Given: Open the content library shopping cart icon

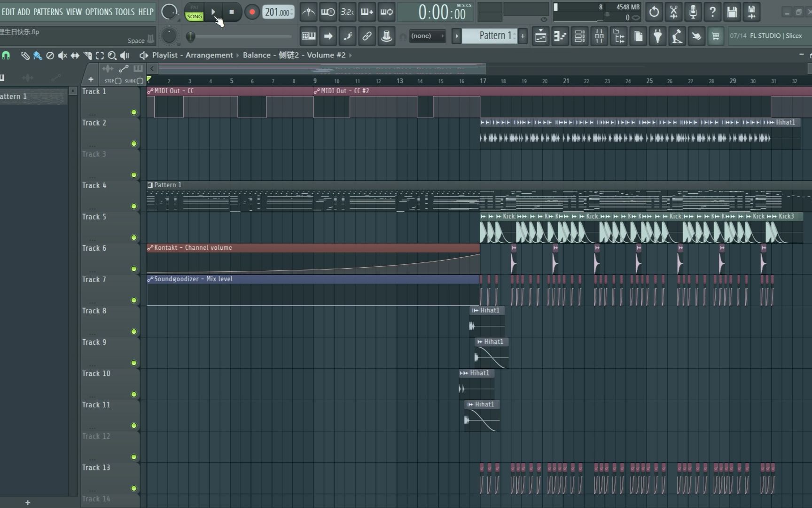Looking at the screenshot, I should tap(715, 36).
